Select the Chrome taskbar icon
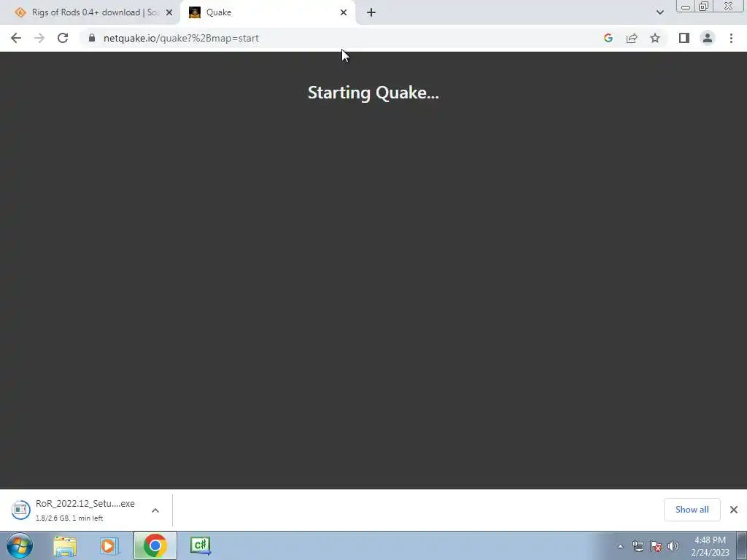The width and height of the screenshot is (747, 560). [155, 545]
